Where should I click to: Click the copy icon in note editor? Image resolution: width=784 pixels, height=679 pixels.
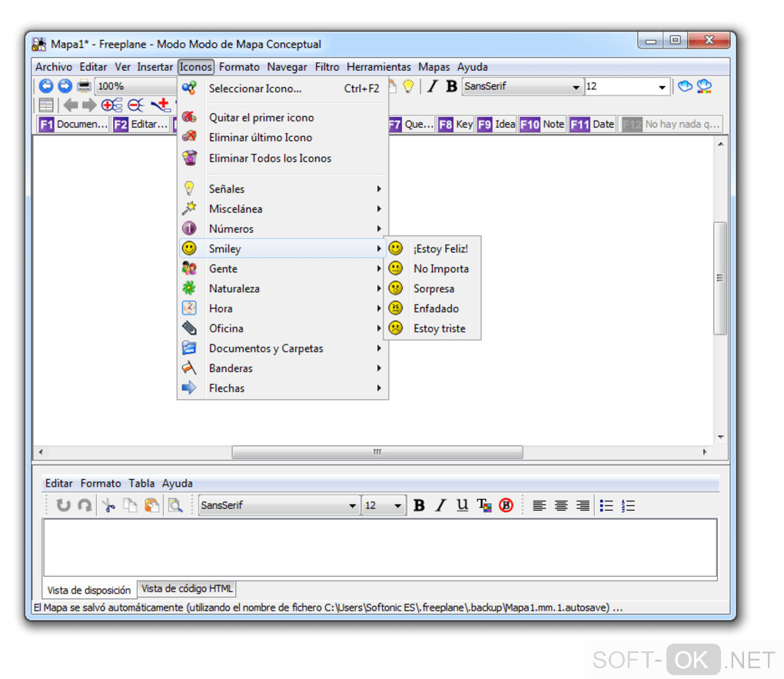pos(130,505)
